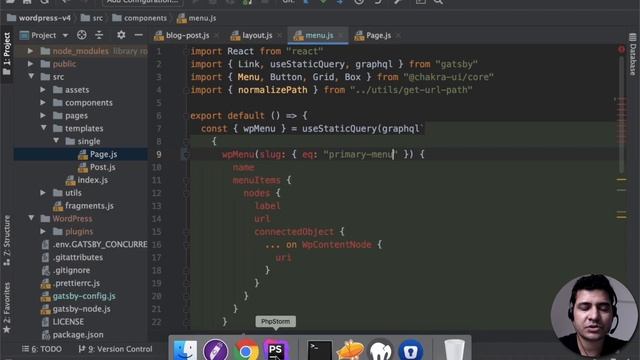Click the WordPress folder icon
The height and width of the screenshot is (360, 640).
[x=45, y=219]
